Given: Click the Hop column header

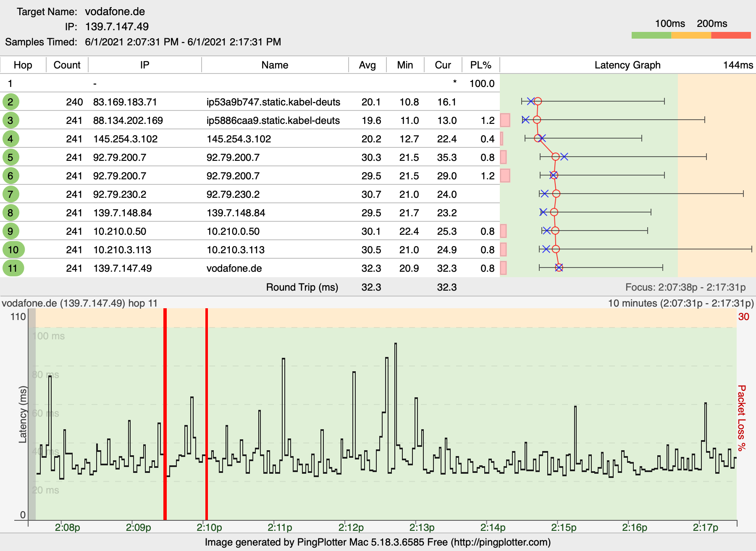Looking at the screenshot, I should 23,65.
